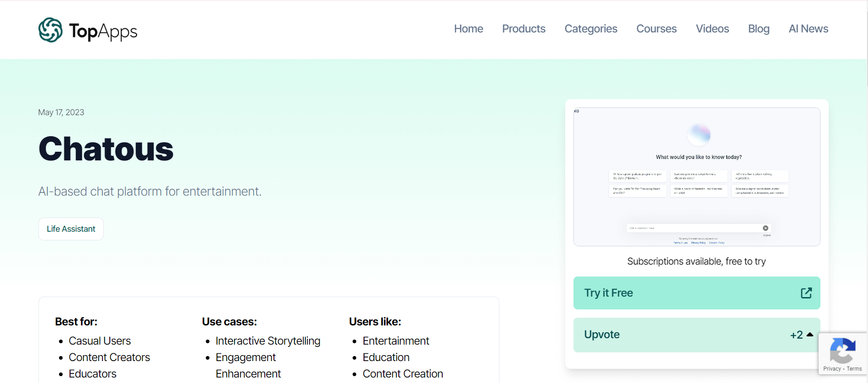The image size is (868, 383).
Task: Click the +2 upvote count
Action: tap(796, 335)
